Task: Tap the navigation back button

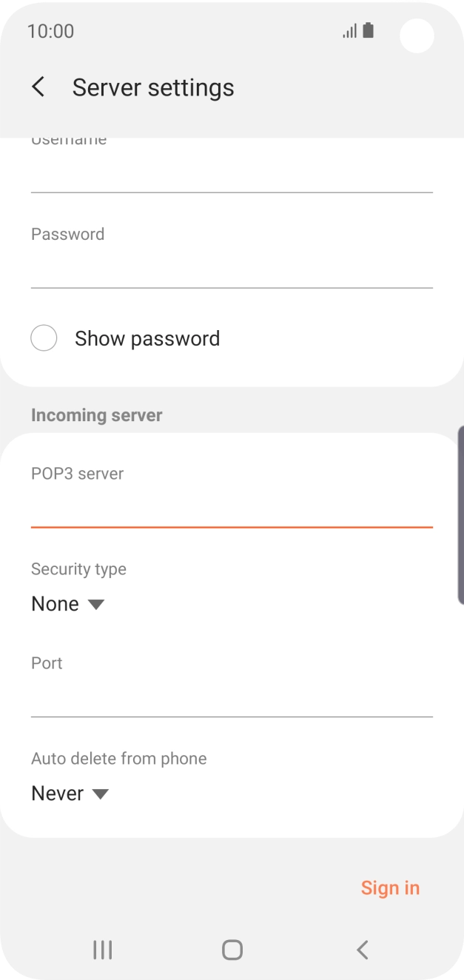Action: coord(362,949)
